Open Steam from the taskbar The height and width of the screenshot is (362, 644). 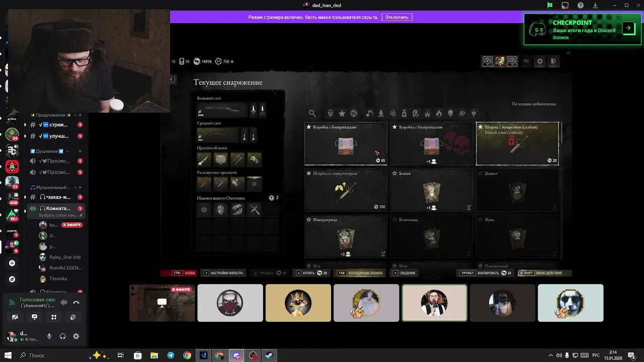(x=269, y=355)
